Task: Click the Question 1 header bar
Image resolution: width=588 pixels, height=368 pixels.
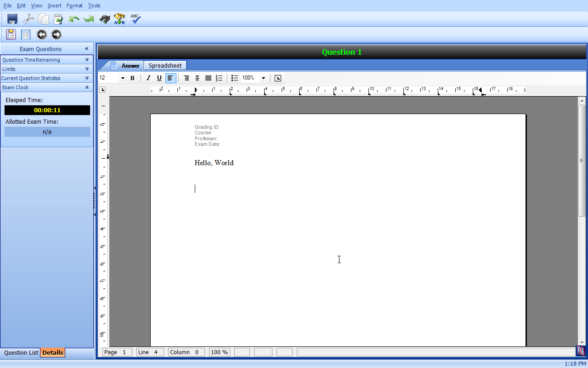Action: pos(342,52)
